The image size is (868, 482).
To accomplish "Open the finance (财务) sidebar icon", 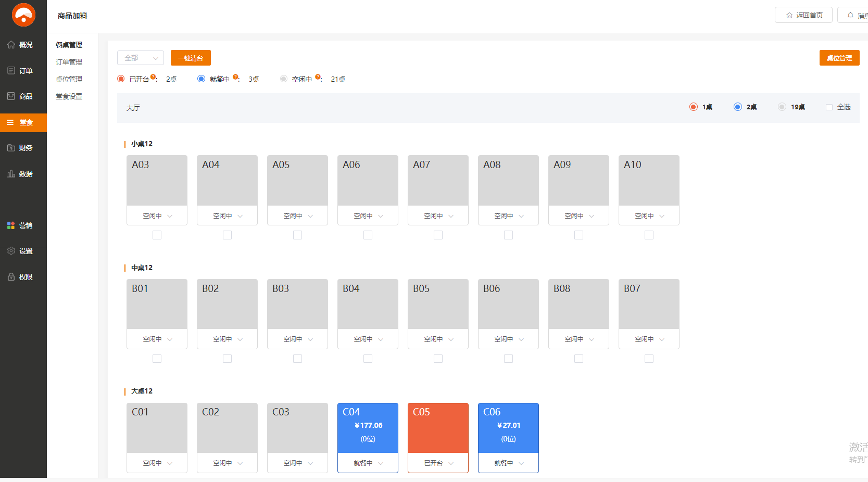I will [11, 148].
